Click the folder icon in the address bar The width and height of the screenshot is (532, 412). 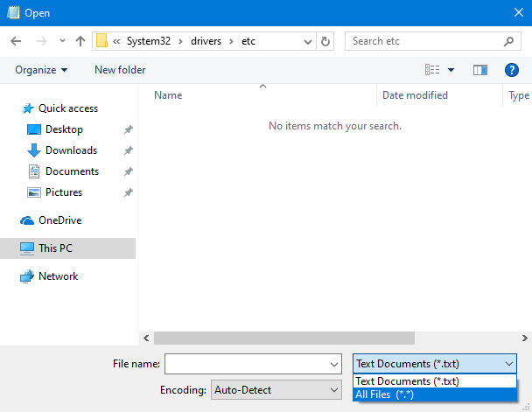pyautogui.click(x=101, y=41)
